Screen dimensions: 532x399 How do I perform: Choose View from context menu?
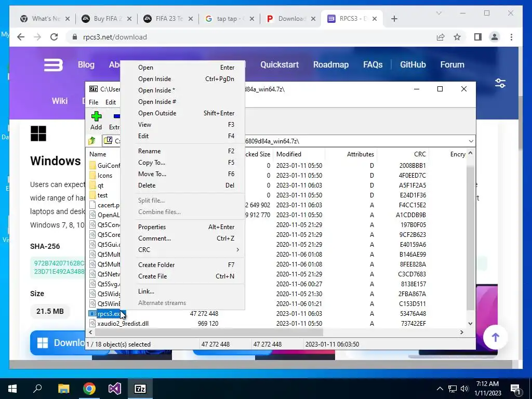(182, 125)
